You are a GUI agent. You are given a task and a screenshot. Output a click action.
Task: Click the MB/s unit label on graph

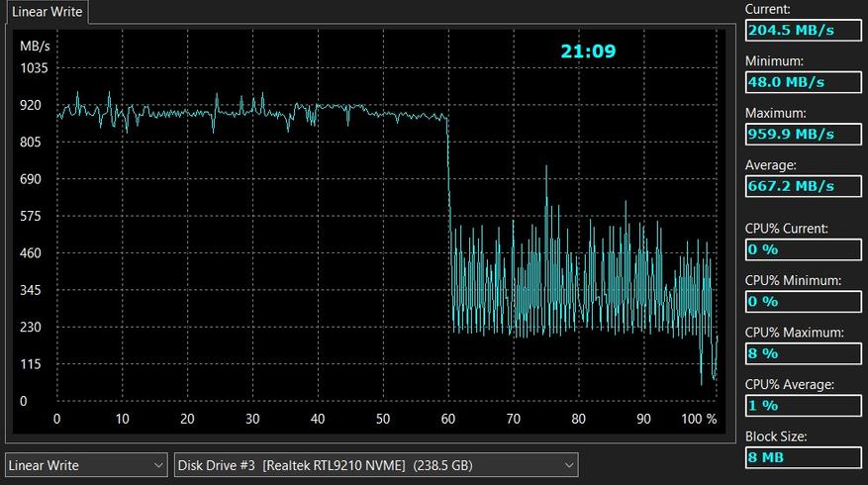[x=35, y=47]
